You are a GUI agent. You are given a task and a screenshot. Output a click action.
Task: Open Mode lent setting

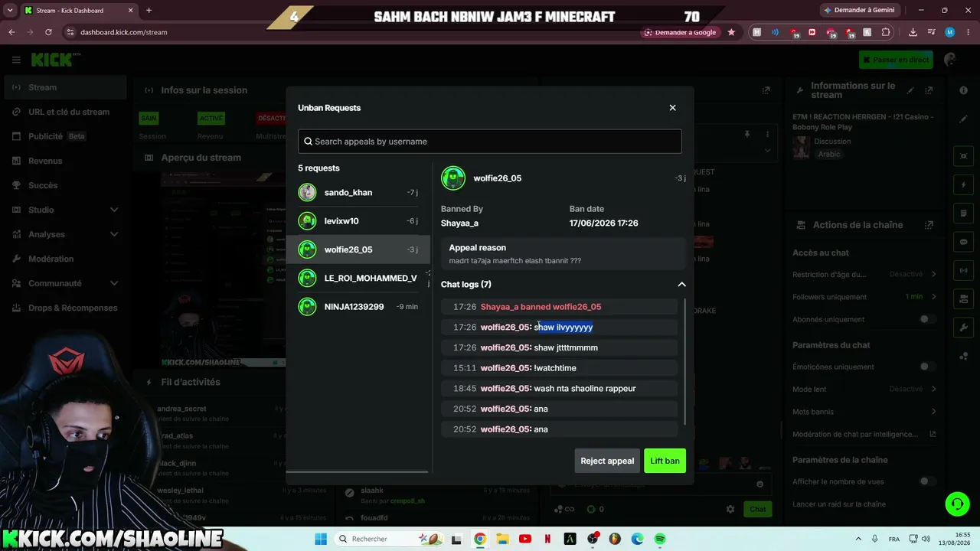click(864, 389)
